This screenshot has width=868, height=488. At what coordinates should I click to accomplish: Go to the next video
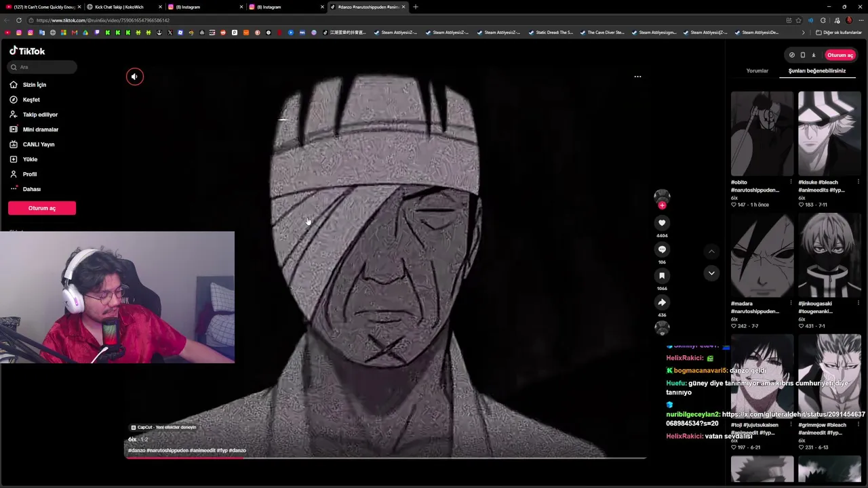711,272
